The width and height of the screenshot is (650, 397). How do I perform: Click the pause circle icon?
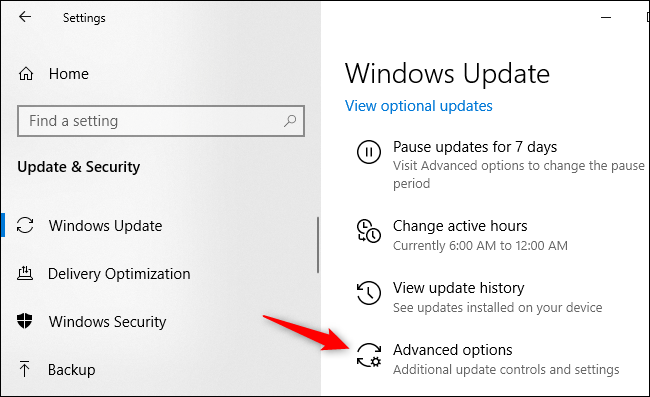tap(369, 152)
